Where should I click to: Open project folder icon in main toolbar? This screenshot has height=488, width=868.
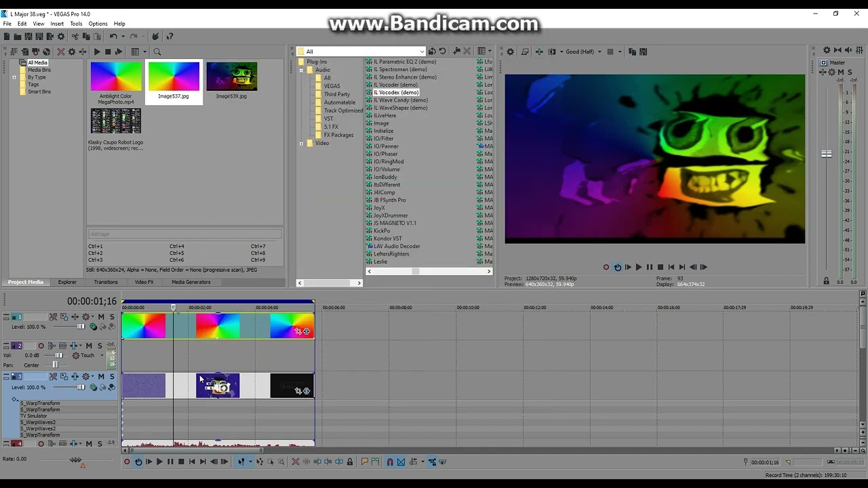(x=18, y=37)
